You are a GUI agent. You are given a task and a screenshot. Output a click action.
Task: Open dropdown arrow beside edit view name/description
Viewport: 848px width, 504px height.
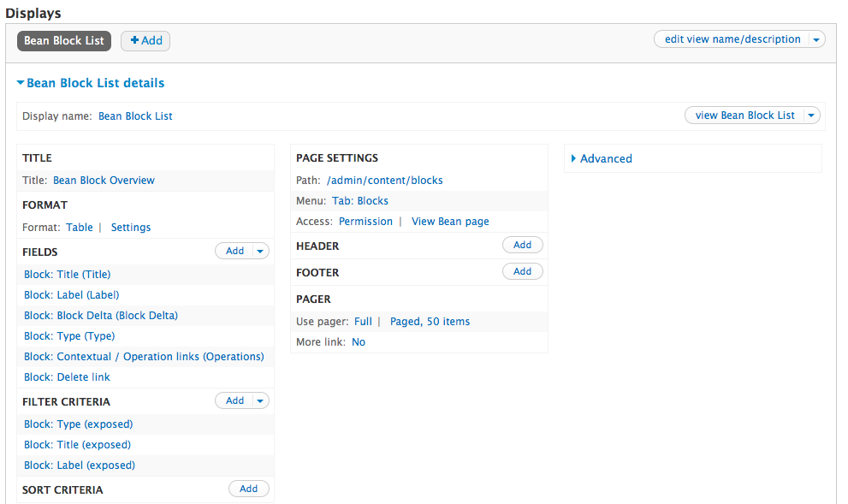click(x=816, y=39)
